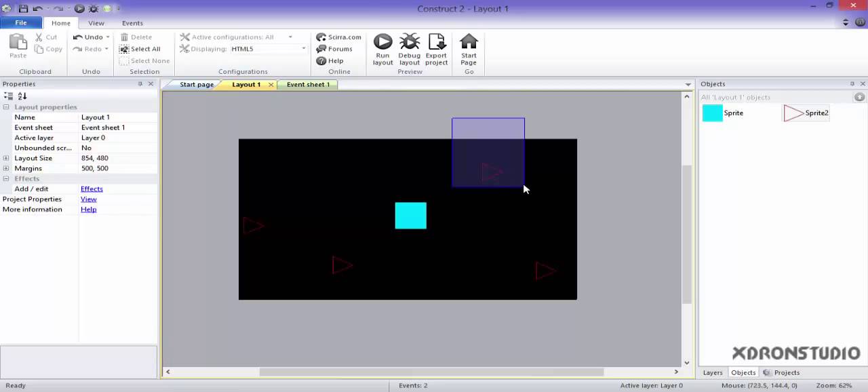Click the Delete trash button

[x=136, y=37]
